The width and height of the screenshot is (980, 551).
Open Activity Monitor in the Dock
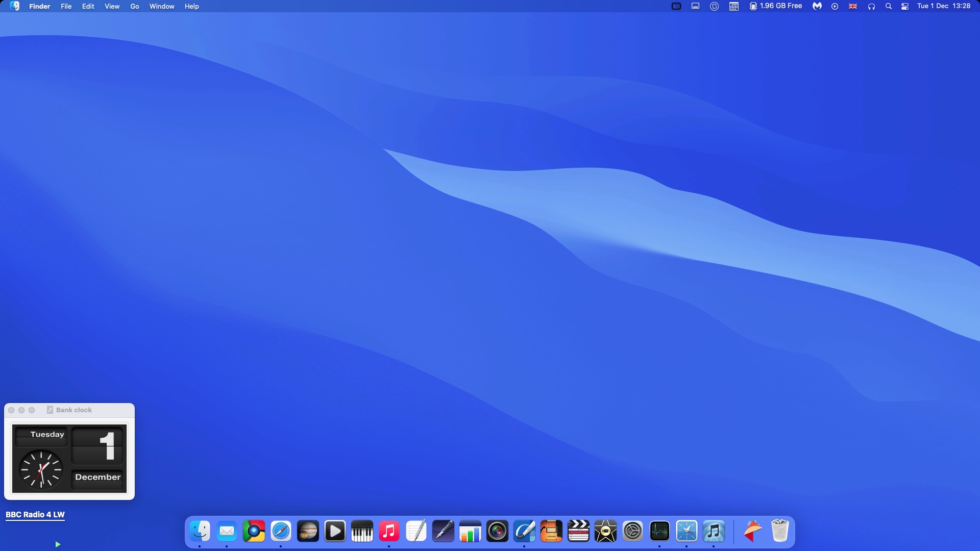[x=659, y=532]
